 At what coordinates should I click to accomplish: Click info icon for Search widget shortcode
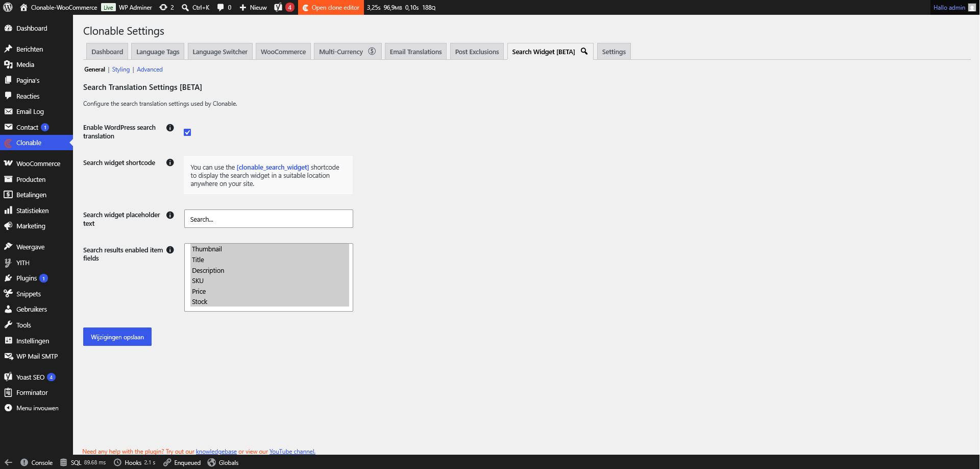[170, 162]
